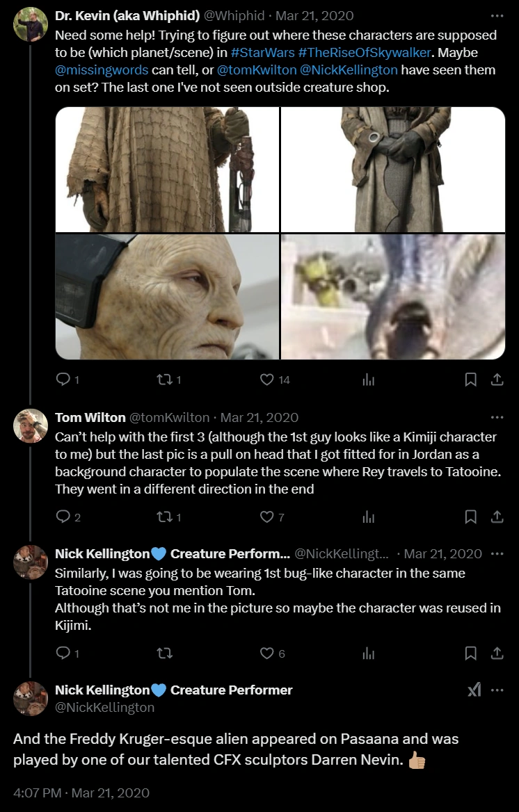Open more options on Nick Kellington's main tweet

pyautogui.click(x=497, y=690)
